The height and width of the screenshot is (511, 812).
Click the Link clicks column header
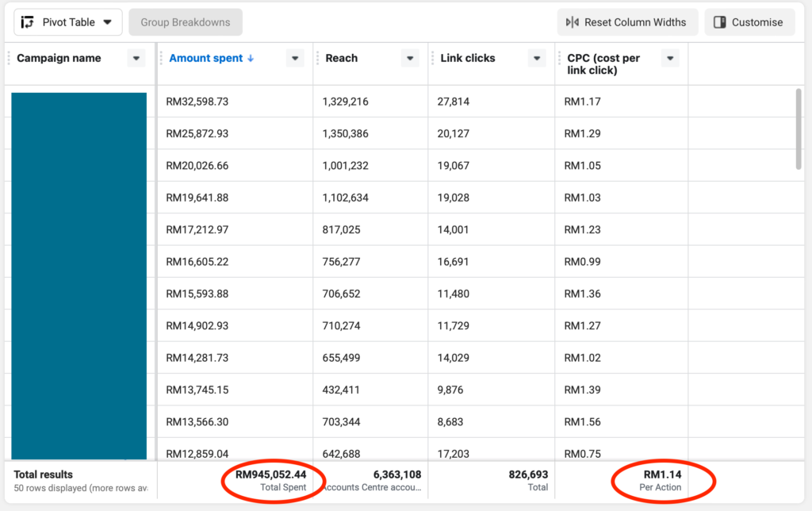pyautogui.click(x=467, y=58)
